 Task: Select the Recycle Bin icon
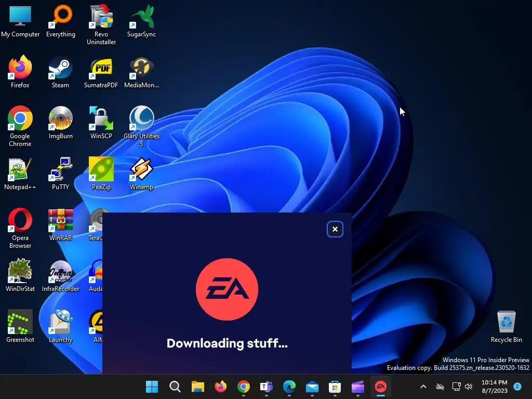point(506,326)
